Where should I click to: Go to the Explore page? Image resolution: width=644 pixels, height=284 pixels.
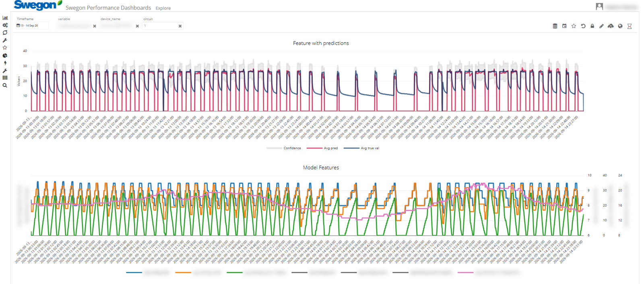pyautogui.click(x=163, y=8)
